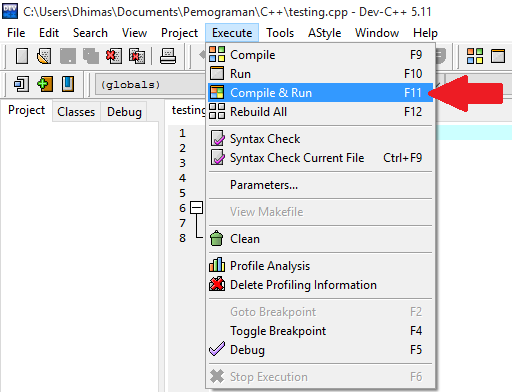The width and height of the screenshot is (512, 392).
Task: Click the Close file toolbar icon
Action: coord(114,56)
